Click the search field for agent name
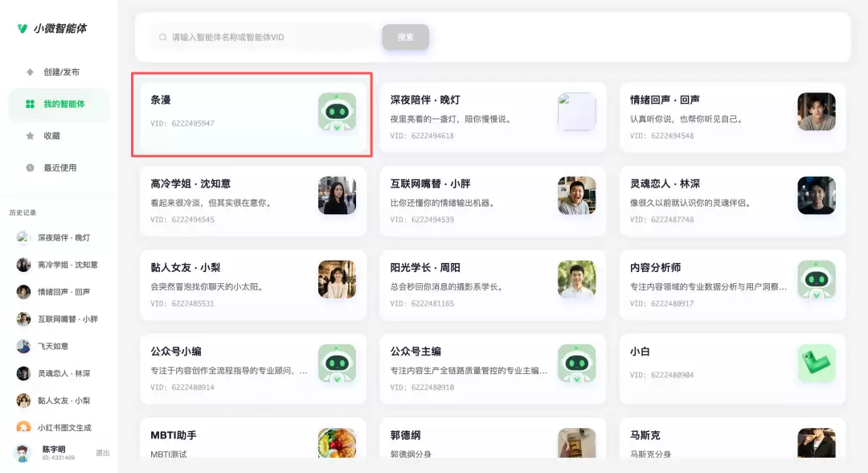868x473 pixels. [266, 37]
